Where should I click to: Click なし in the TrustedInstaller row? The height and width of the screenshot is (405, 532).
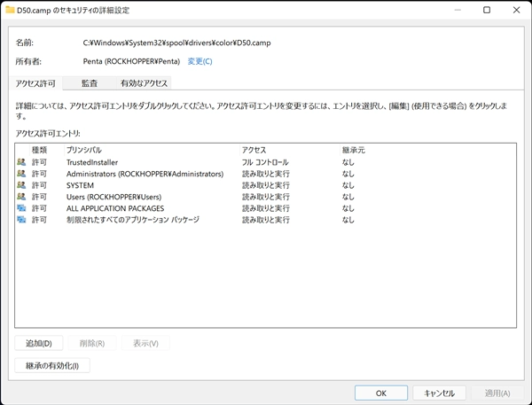(x=348, y=162)
